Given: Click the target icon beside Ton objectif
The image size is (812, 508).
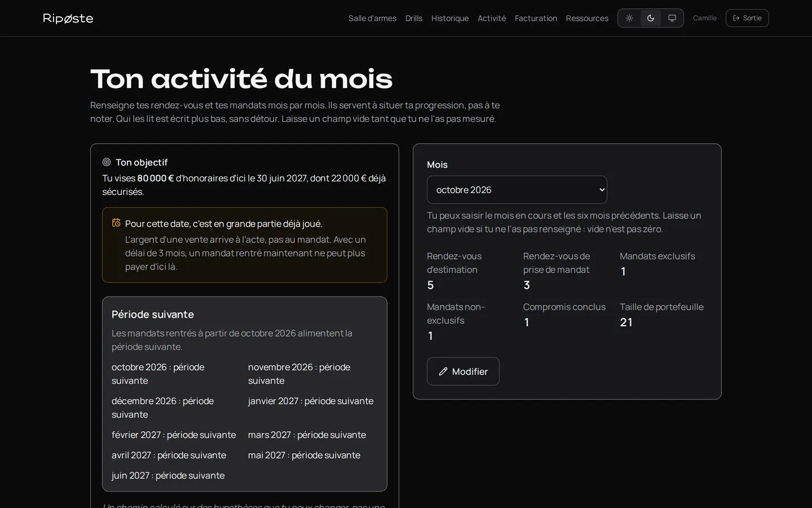Looking at the screenshot, I should click(x=107, y=162).
